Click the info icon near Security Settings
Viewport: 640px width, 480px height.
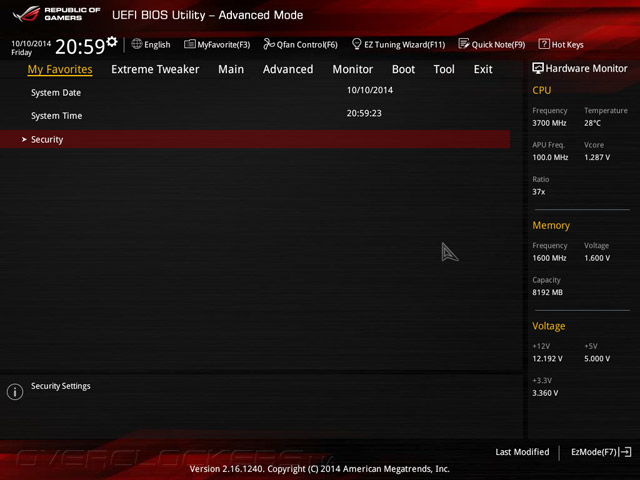click(x=15, y=392)
